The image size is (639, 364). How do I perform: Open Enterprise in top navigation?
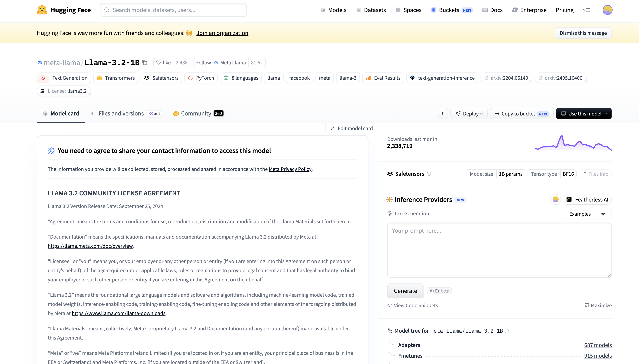(529, 10)
